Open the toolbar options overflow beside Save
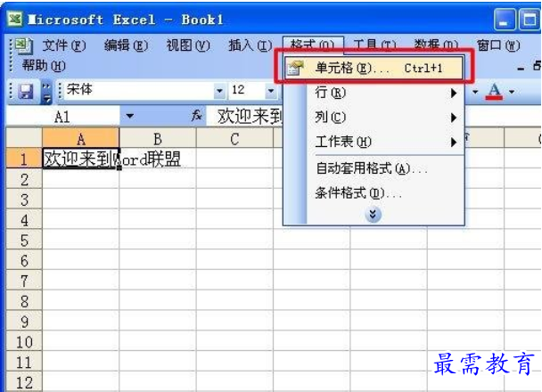Screen dimensions: 542x392 coord(46,93)
